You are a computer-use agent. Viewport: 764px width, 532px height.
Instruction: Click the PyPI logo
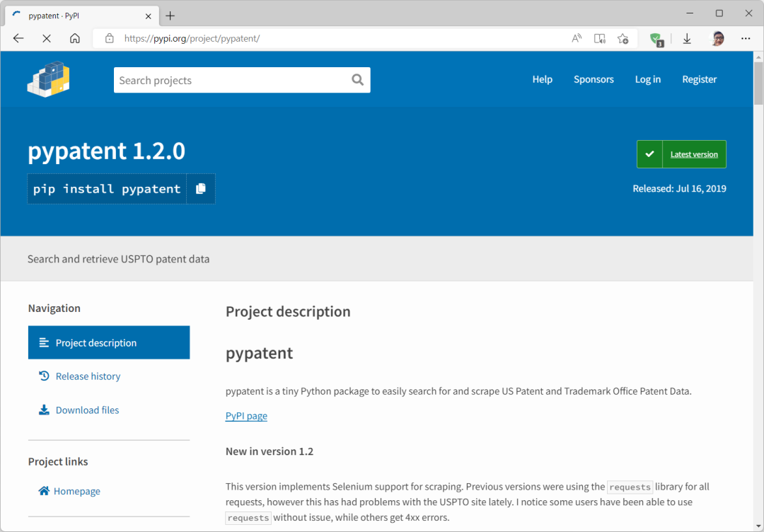(x=49, y=79)
